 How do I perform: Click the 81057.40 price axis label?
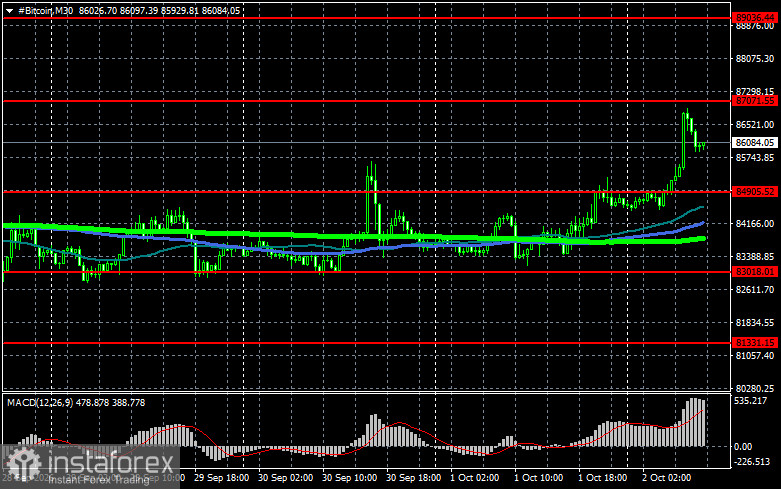755,356
